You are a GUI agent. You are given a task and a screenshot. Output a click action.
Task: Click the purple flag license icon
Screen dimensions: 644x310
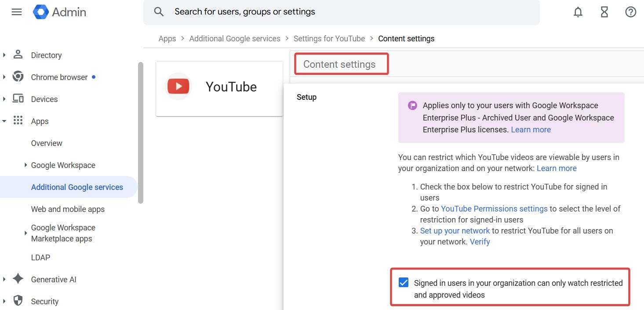point(412,106)
